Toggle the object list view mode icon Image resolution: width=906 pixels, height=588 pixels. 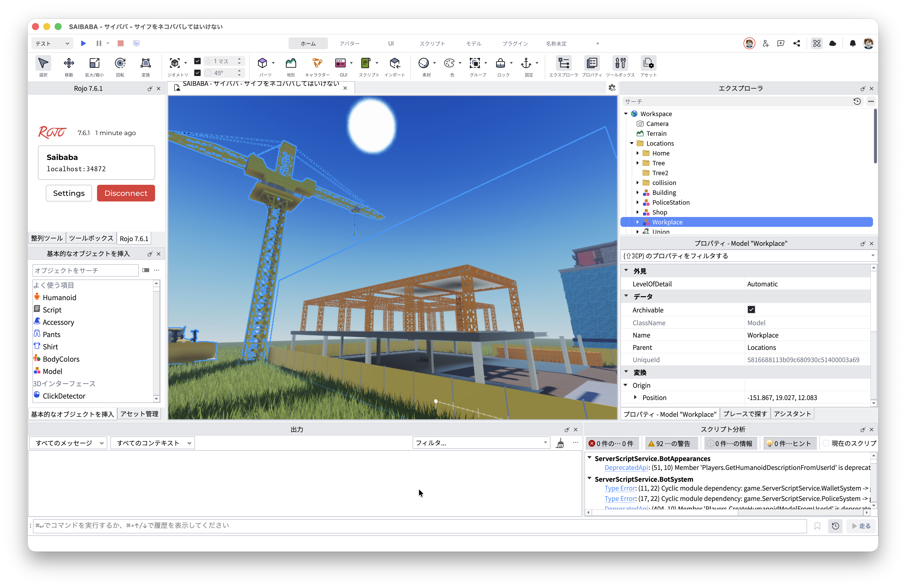coord(146,270)
